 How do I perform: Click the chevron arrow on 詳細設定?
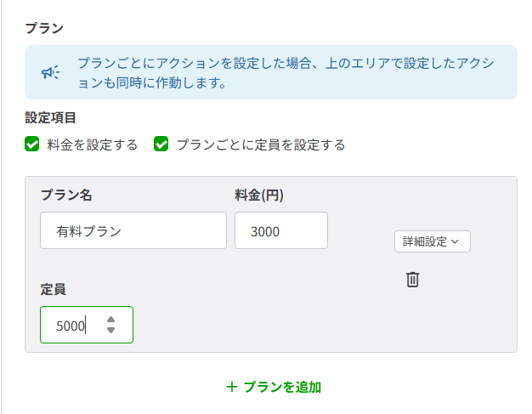tap(455, 241)
